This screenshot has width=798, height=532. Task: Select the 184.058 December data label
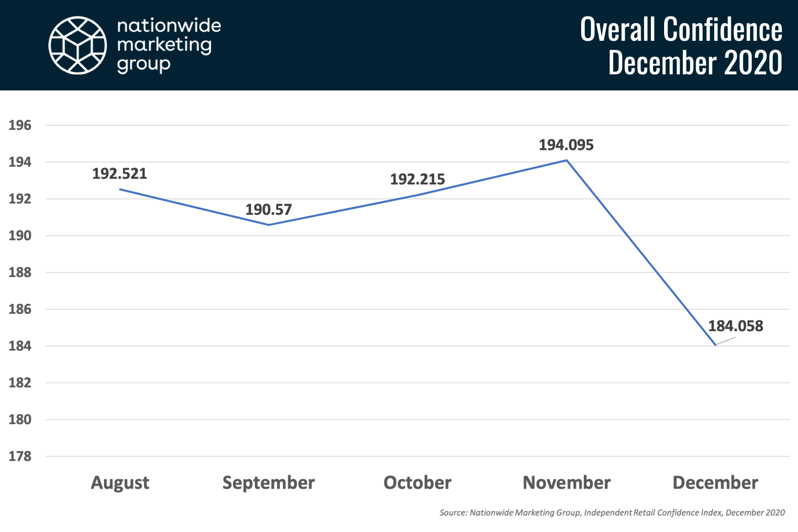coord(735,326)
